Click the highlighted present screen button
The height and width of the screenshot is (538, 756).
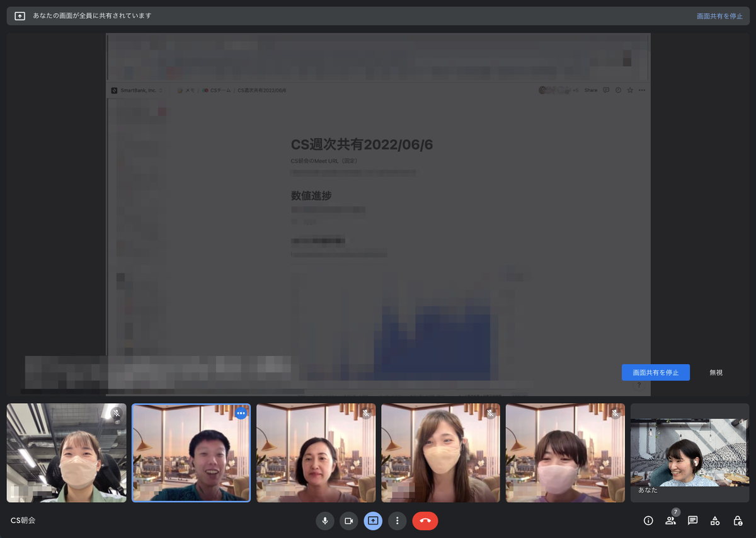click(373, 521)
